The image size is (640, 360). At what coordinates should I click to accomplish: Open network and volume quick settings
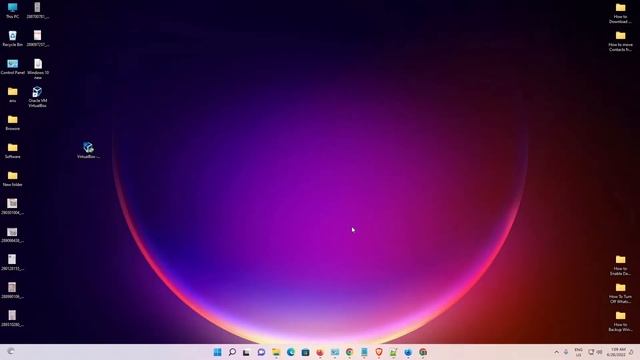point(595,352)
